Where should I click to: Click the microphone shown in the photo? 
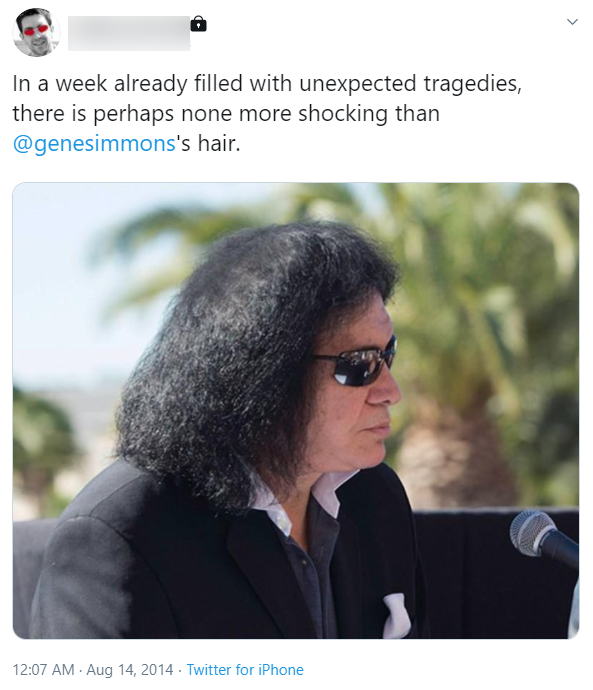[x=543, y=538]
